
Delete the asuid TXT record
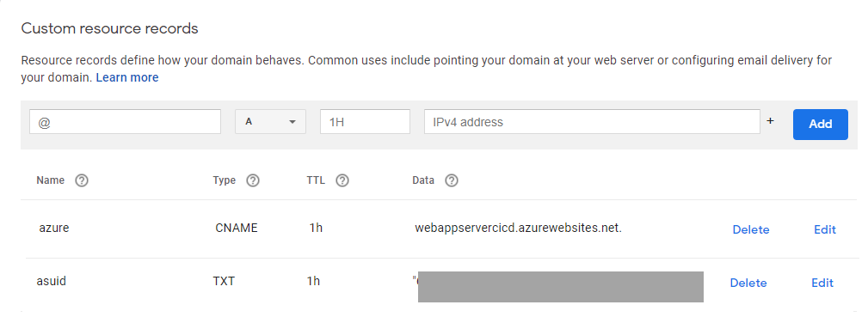pyautogui.click(x=748, y=283)
